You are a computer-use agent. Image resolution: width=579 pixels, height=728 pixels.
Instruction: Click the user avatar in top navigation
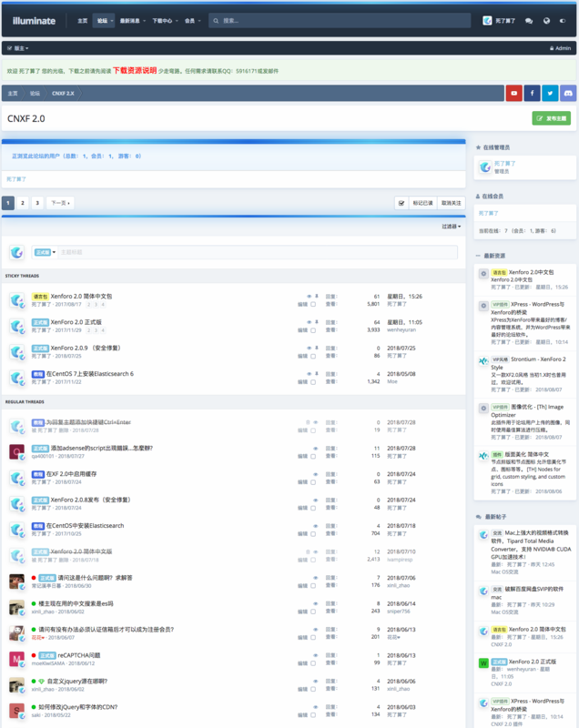click(x=487, y=21)
